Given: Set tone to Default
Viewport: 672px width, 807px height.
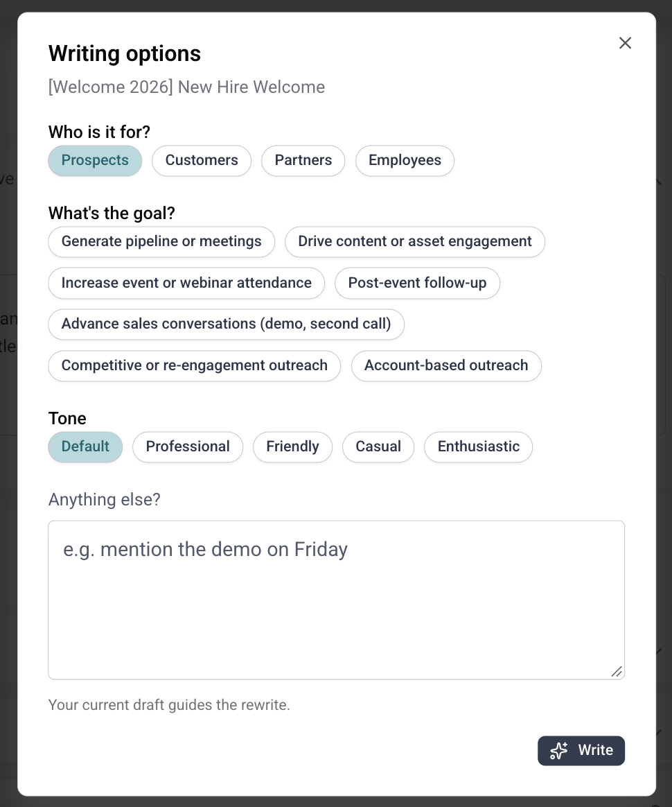Looking at the screenshot, I should (85, 446).
